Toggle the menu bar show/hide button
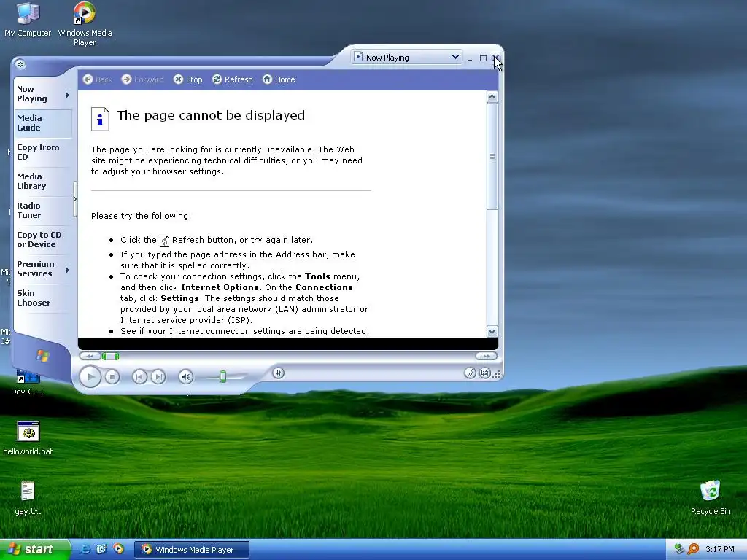The height and width of the screenshot is (560, 747). tap(20, 64)
